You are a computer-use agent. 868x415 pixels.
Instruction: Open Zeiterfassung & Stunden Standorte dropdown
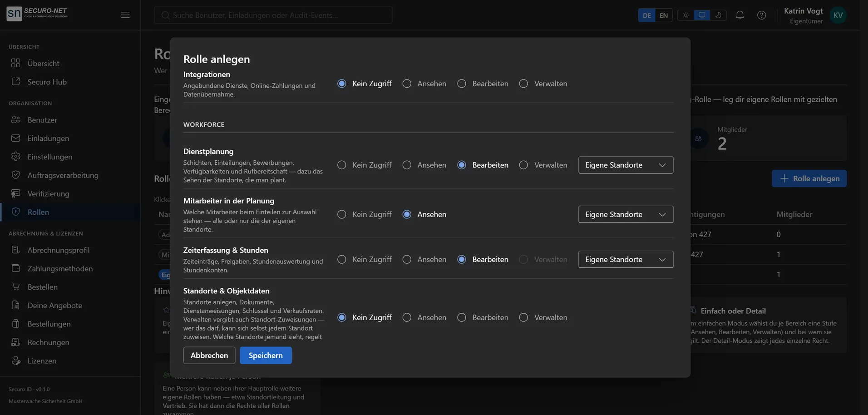[626, 259]
